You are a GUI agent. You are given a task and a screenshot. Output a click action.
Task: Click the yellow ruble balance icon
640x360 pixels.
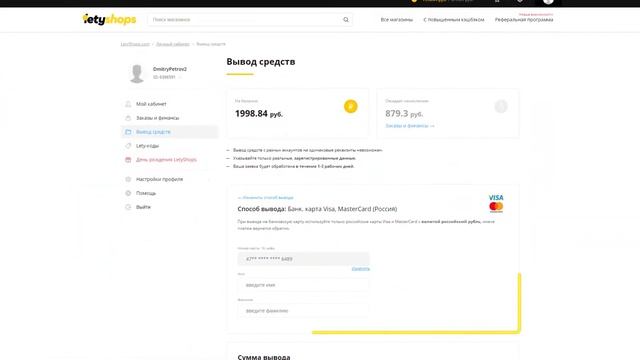tap(351, 107)
